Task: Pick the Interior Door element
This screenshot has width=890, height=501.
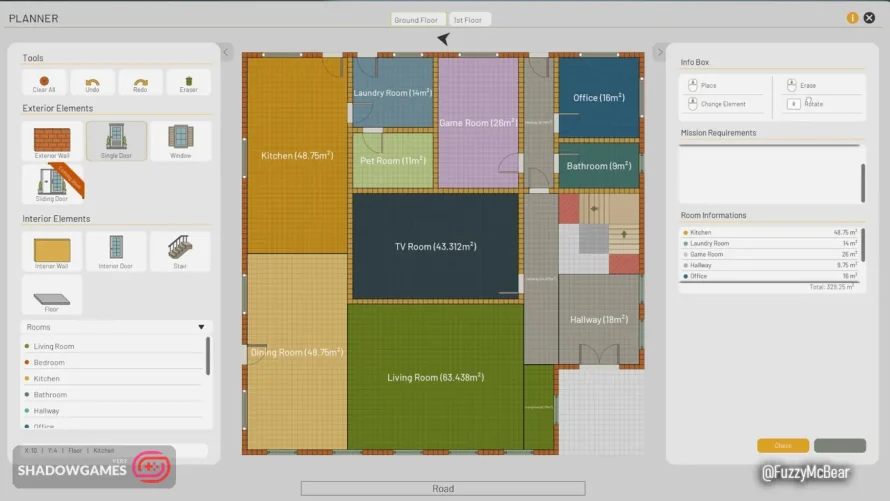Action: pyautogui.click(x=116, y=251)
